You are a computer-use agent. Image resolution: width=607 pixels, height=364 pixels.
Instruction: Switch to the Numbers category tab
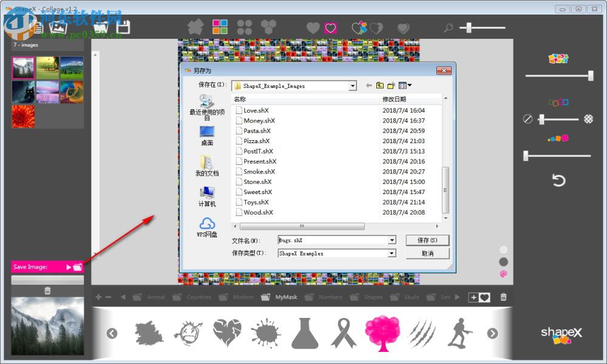(330, 297)
